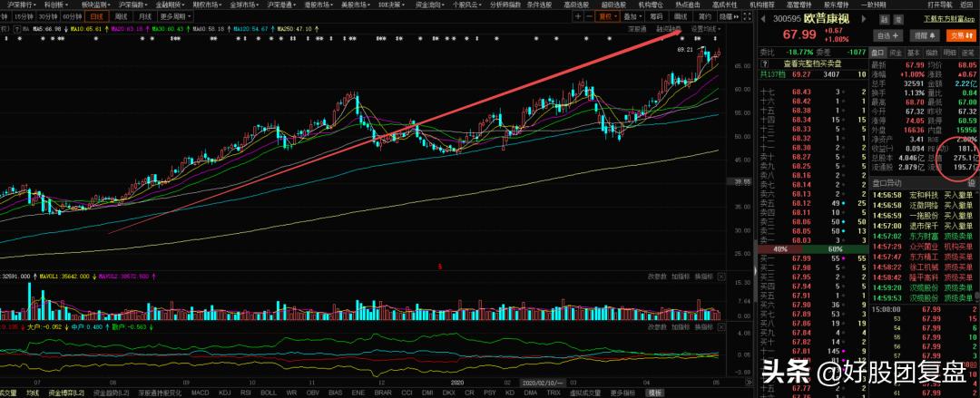
Task: Open 热点追击 menu item
Action: 688,5
